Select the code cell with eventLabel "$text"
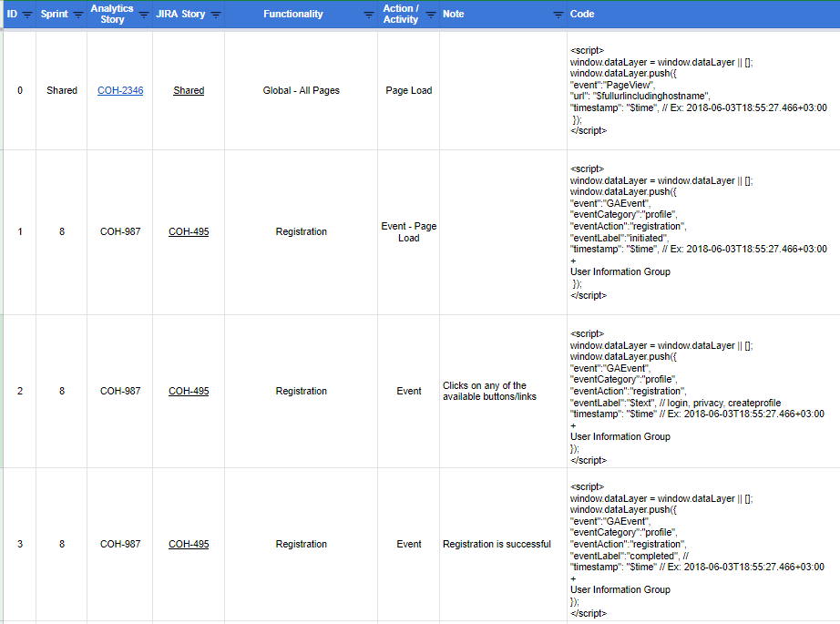The height and width of the screenshot is (624, 840). [x=703, y=391]
